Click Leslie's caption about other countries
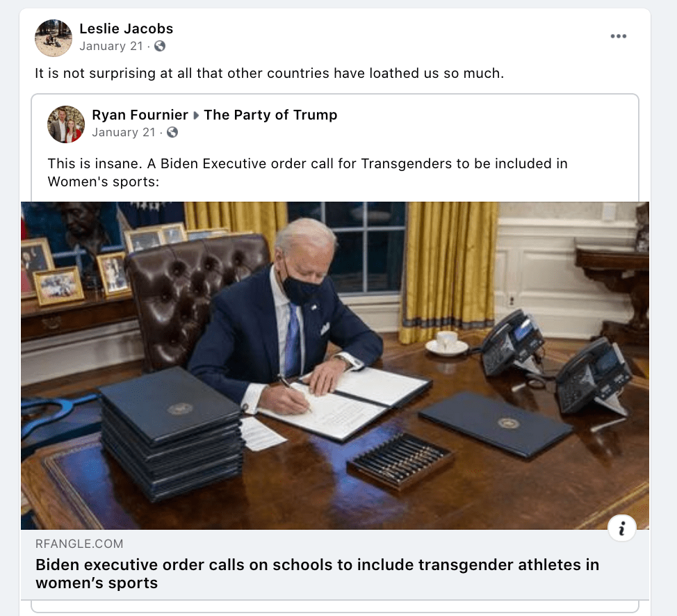 point(270,73)
